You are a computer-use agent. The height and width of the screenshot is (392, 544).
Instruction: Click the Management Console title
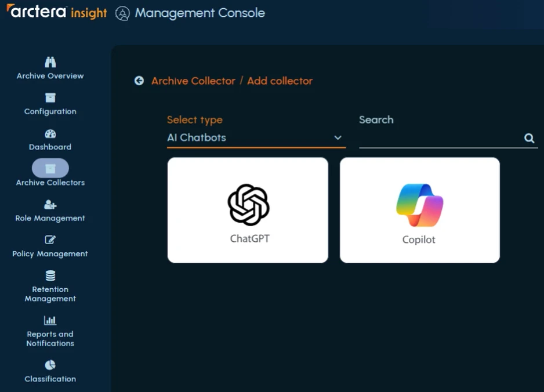[200, 13]
